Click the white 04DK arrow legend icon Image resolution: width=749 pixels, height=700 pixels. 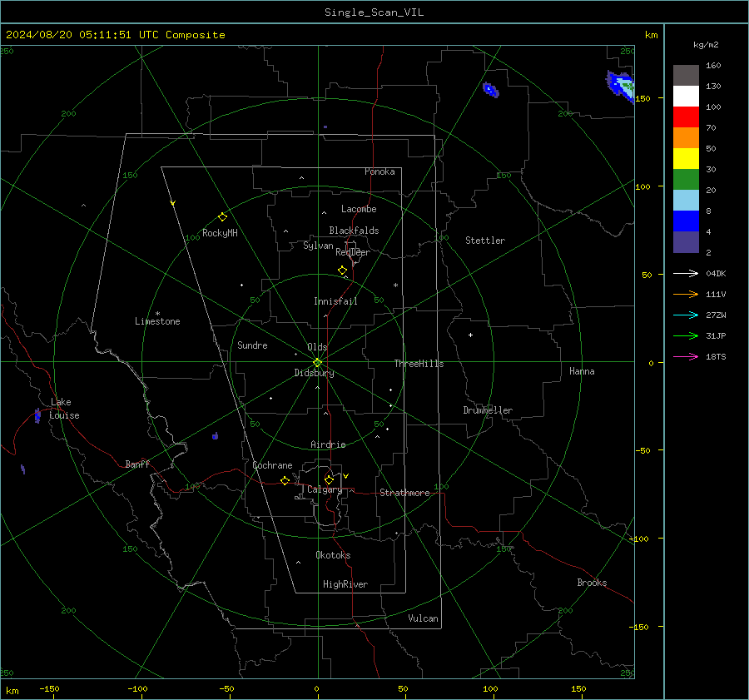click(686, 273)
